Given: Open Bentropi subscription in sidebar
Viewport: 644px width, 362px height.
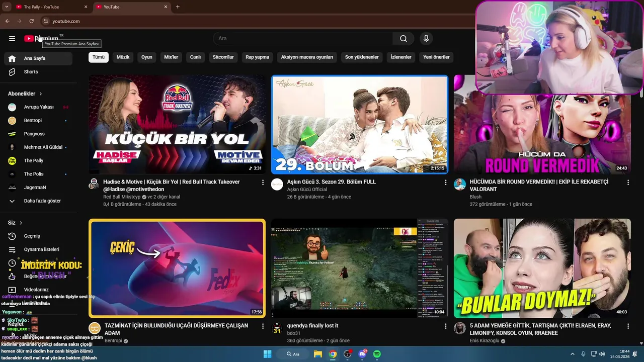Looking at the screenshot, I should pos(38,121).
